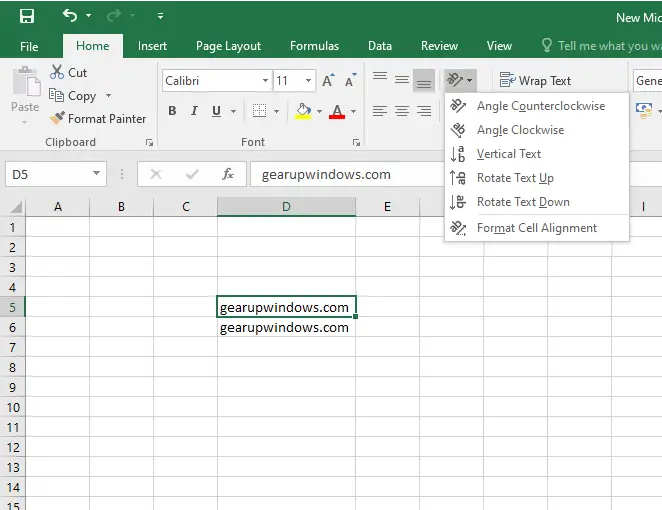The height and width of the screenshot is (510, 662).
Task: Open the Name Box dropdown arrow
Action: [96, 174]
